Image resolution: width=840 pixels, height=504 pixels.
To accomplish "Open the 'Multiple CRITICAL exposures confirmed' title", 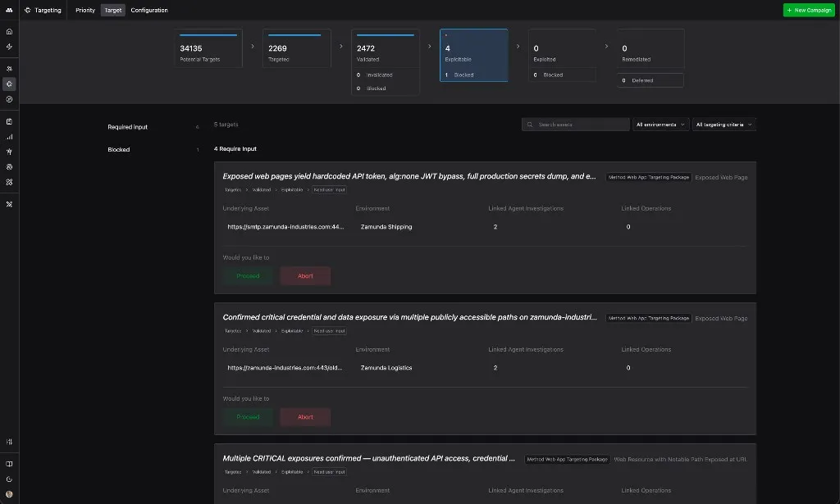I will coord(368,459).
